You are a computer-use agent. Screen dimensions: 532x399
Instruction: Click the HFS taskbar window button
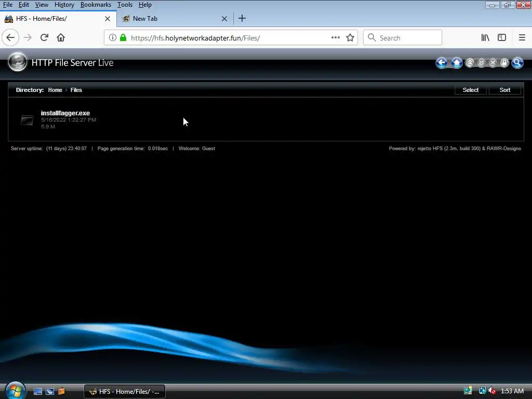pyautogui.click(x=125, y=391)
